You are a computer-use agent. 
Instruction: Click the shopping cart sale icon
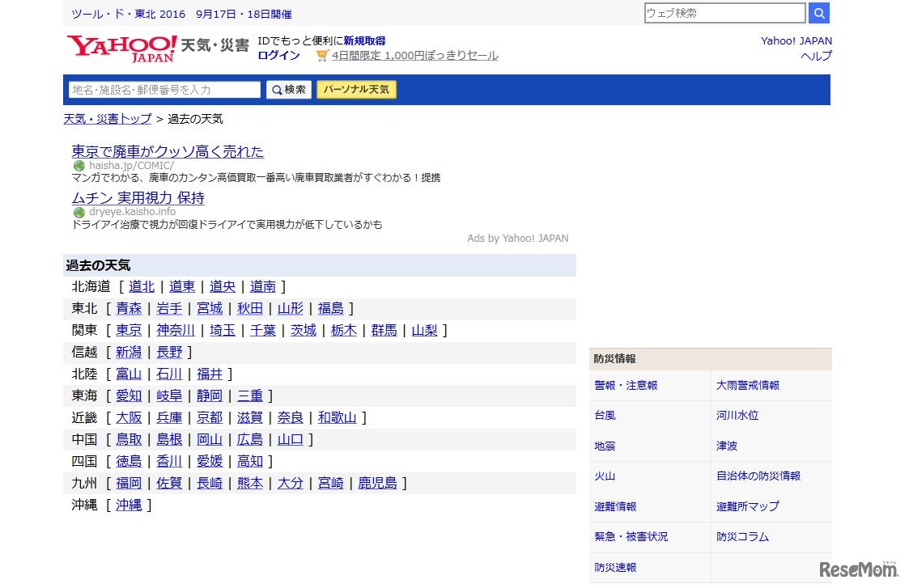[322, 55]
